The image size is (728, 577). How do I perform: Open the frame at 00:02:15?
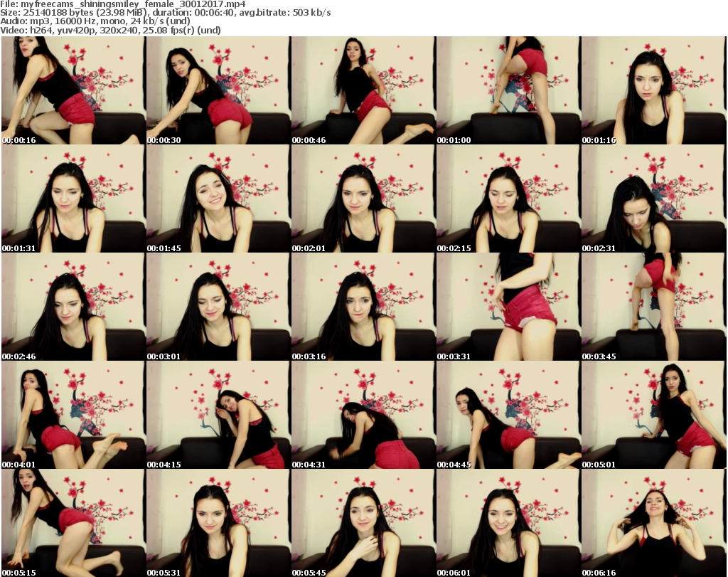508,198
